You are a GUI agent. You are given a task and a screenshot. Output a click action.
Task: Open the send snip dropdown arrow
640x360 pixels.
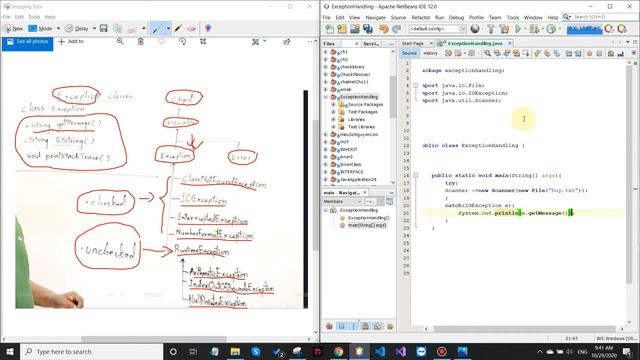(144, 29)
